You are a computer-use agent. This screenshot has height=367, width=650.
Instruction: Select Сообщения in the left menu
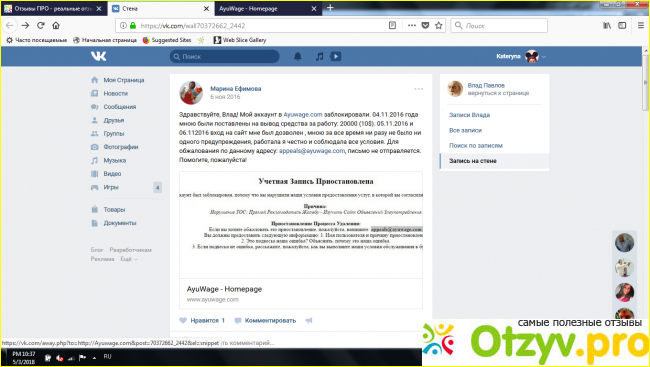pos(119,107)
